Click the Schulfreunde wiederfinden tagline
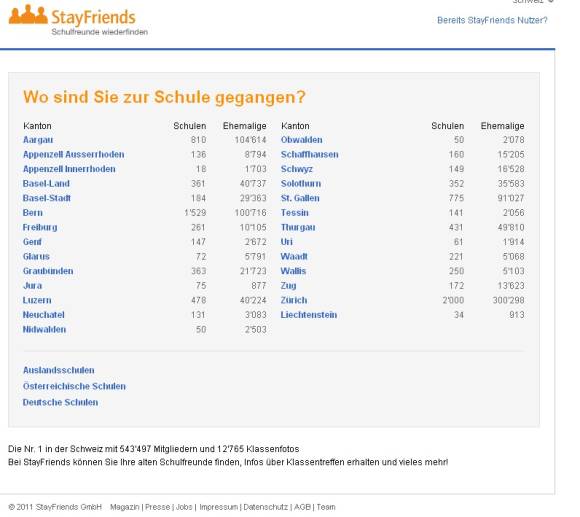 point(100,32)
